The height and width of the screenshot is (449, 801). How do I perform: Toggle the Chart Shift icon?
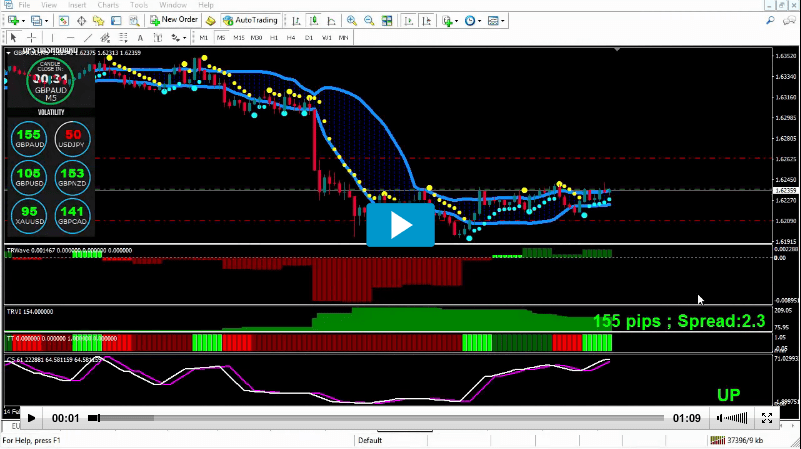[x=427, y=20]
